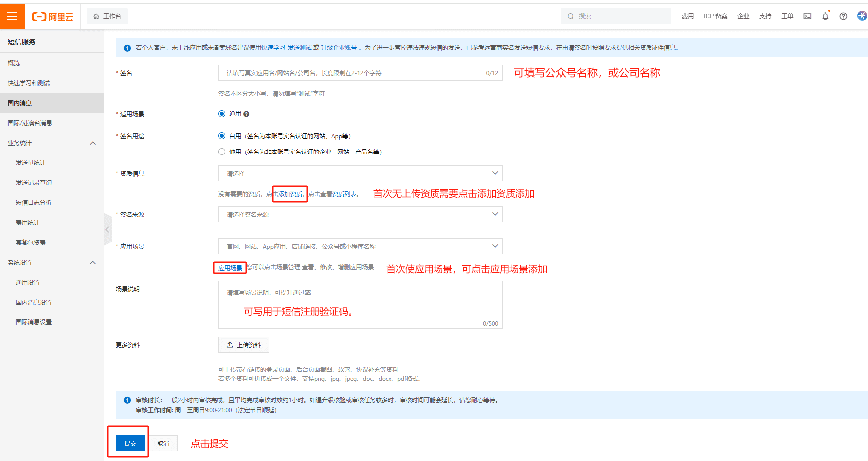Screen dimensions: 868x461
Task: Select the 他用 signature purpose radio
Action: click(x=222, y=152)
